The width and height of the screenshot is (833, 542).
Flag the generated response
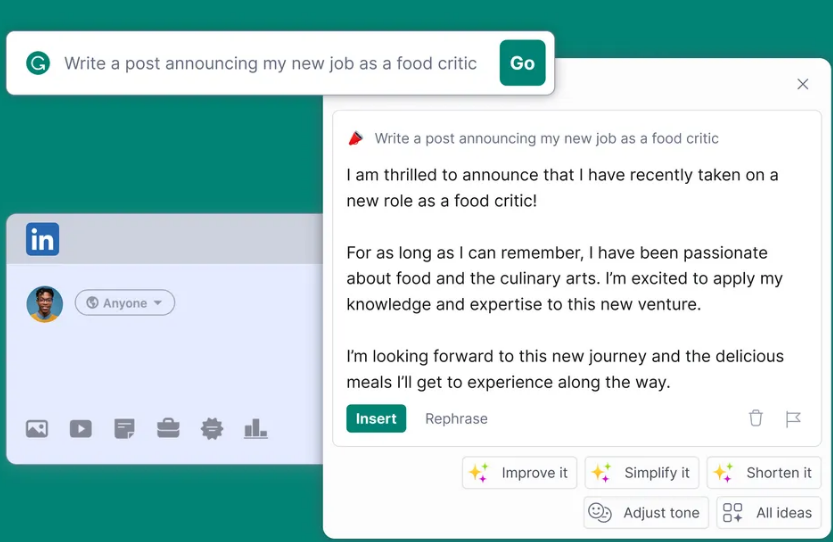(x=793, y=418)
